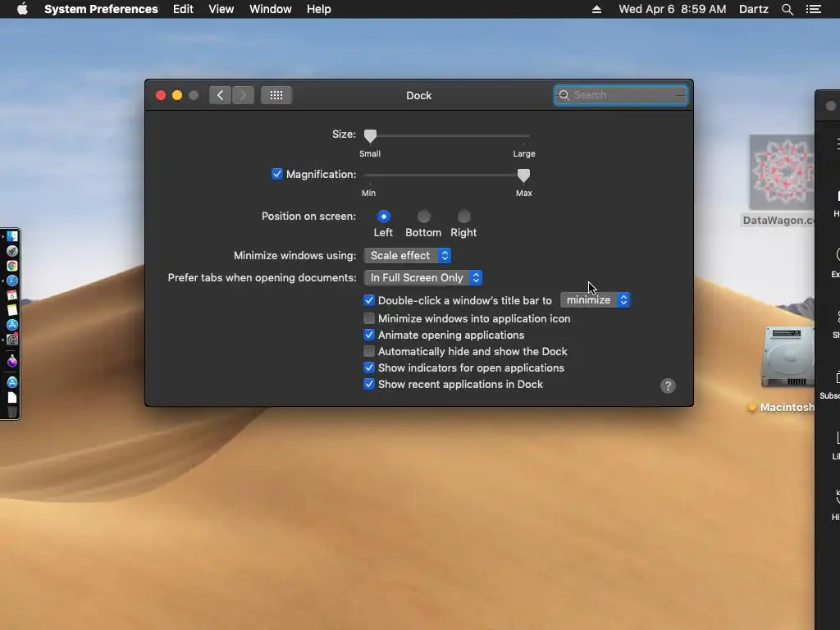Uncheck Show recent applications in Dock
This screenshot has height=630, width=840.
point(369,384)
